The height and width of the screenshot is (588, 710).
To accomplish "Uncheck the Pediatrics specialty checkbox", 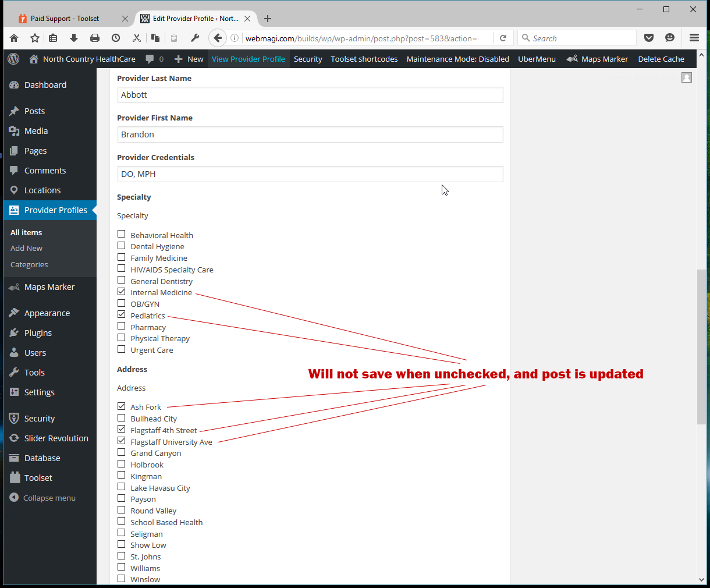I will pyautogui.click(x=122, y=314).
